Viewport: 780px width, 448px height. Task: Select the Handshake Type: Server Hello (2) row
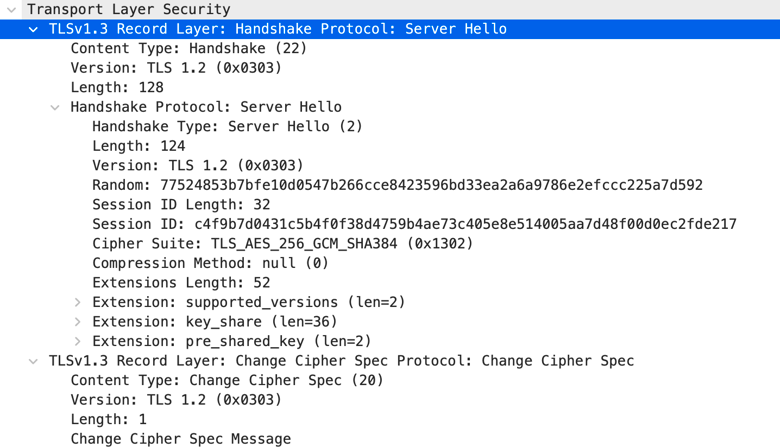[390, 126]
